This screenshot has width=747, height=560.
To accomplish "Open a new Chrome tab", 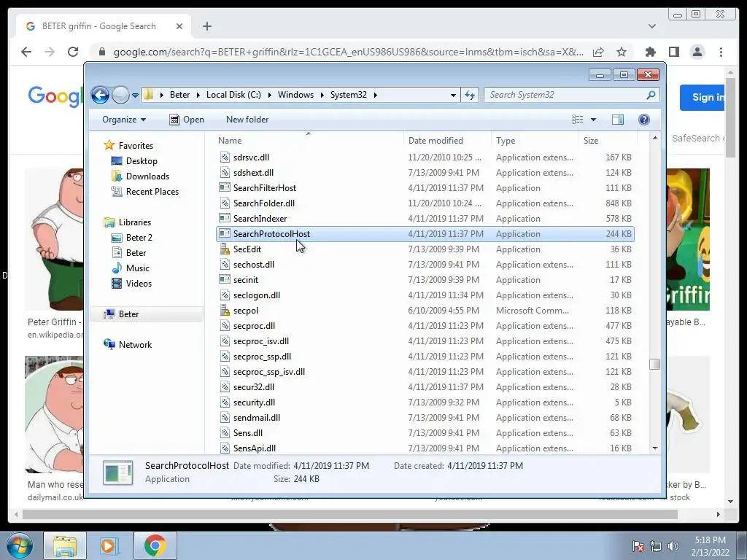I will click(x=206, y=26).
